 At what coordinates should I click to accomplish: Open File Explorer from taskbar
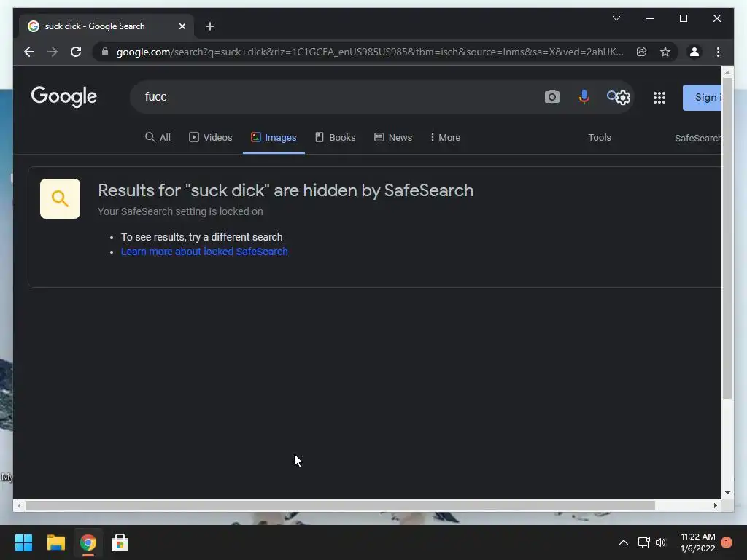coord(55,542)
